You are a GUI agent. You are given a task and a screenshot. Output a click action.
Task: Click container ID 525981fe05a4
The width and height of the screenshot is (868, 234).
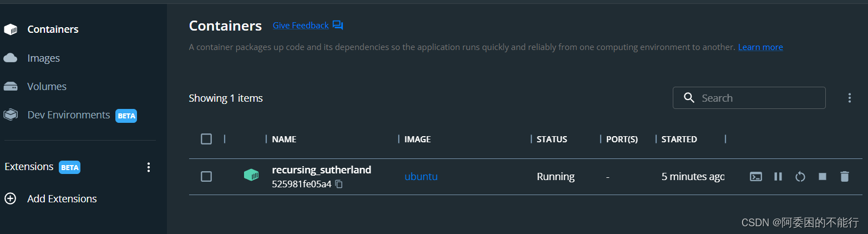click(301, 184)
